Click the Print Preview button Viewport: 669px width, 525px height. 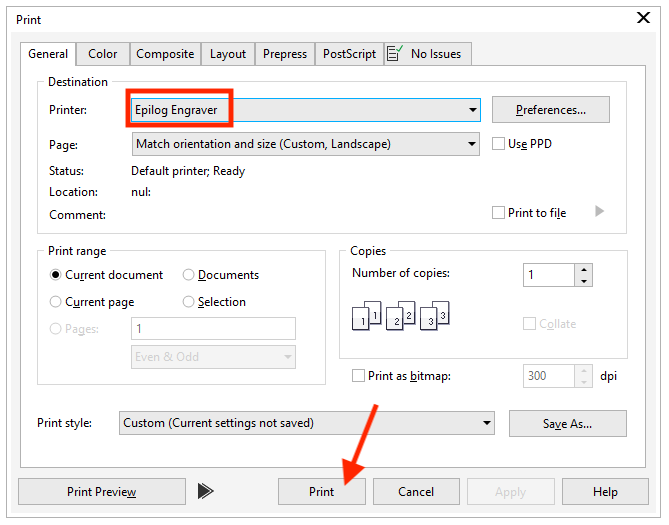(x=102, y=492)
